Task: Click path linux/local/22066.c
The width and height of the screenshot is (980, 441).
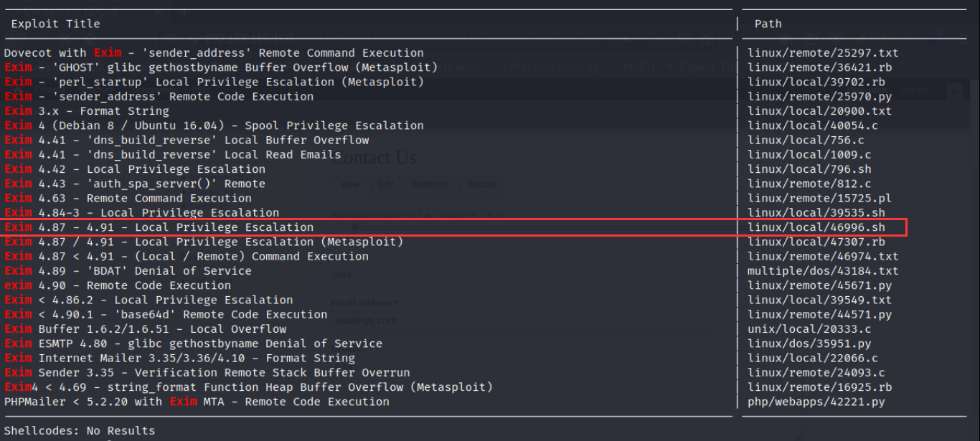Action: pyautogui.click(x=813, y=358)
